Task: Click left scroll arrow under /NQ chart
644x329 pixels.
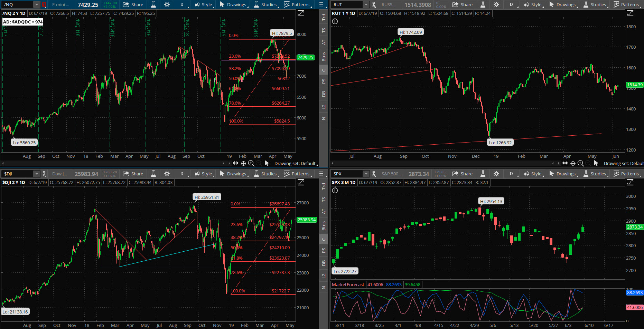Action: coord(3,163)
